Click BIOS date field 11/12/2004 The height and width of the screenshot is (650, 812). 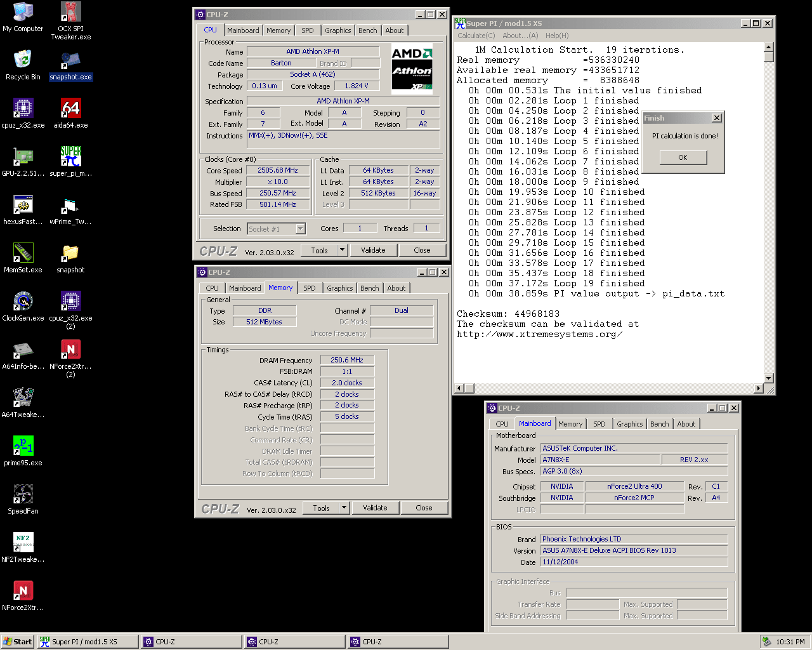click(x=634, y=562)
